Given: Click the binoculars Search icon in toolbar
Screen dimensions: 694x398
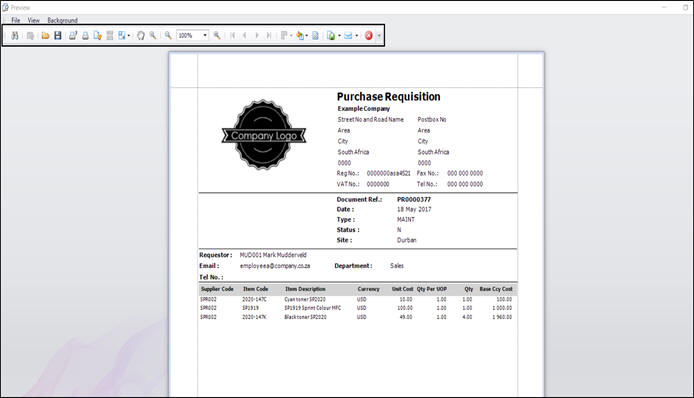Looking at the screenshot, I should 15,35.
